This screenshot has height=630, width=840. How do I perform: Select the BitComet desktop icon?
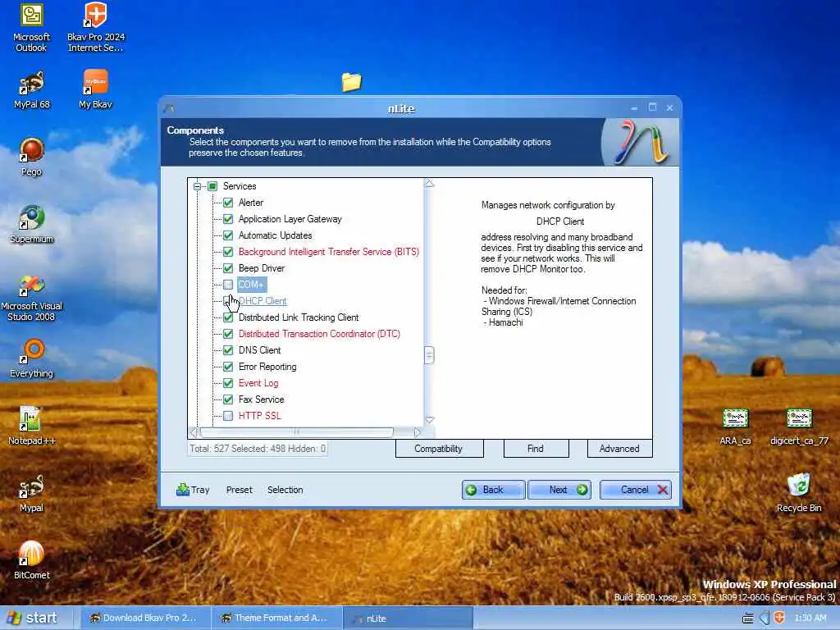[32, 560]
